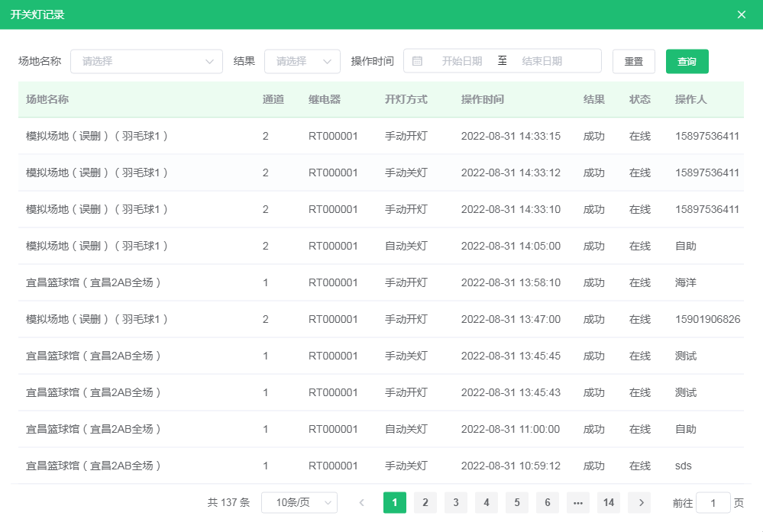Open the page size 10条/页 dropdown

pos(299,503)
